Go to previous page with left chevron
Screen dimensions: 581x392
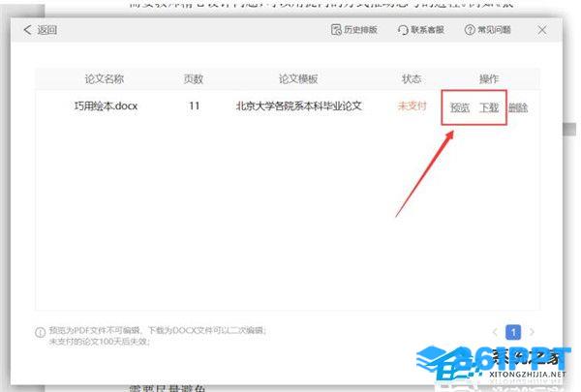pos(495,332)
